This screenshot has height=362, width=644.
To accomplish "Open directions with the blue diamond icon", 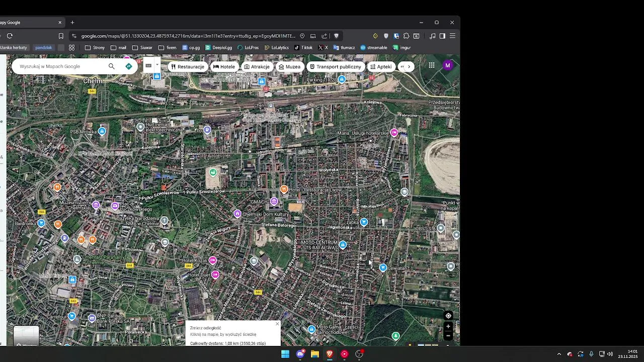I will point(129,66).
